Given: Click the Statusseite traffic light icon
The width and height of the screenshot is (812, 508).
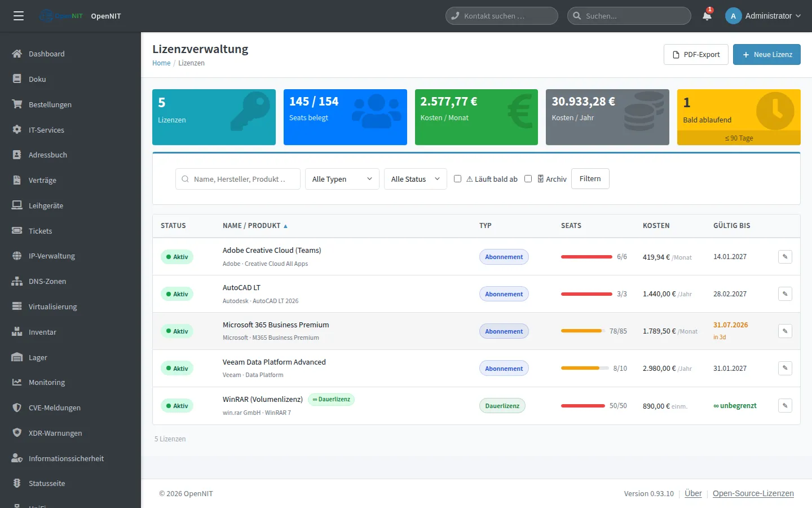Looking at the screenshot, I should (17, 483).
